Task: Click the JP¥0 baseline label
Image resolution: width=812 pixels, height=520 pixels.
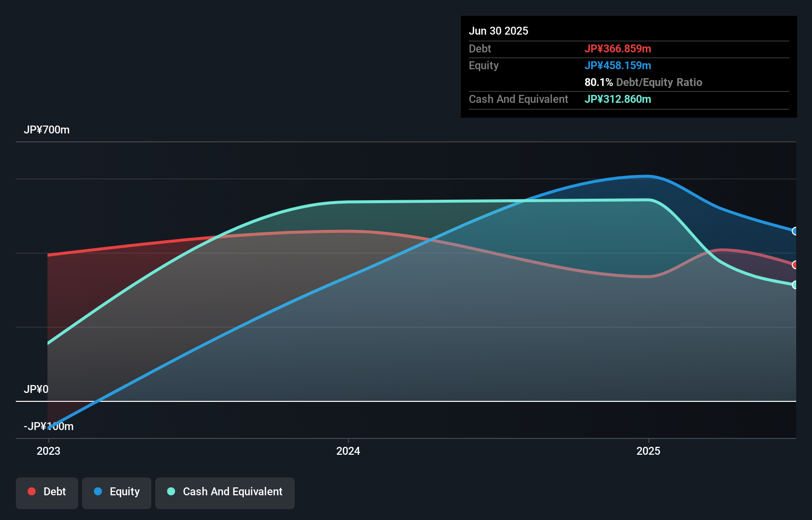Action: click(37, 389)
